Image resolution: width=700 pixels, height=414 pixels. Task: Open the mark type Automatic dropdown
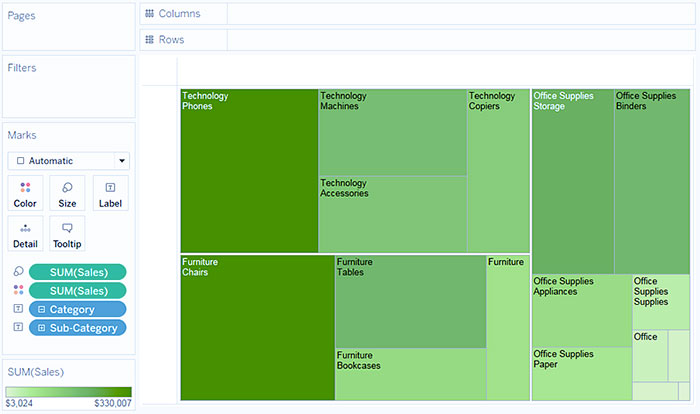click(68, 161)
